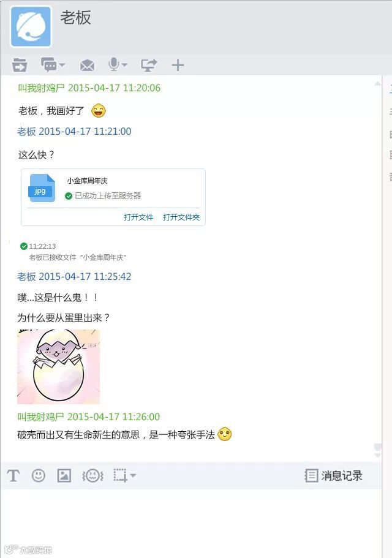Open the emoji smiley picker
The width and height of the screenshot is (392, 558).
(39, 475)
